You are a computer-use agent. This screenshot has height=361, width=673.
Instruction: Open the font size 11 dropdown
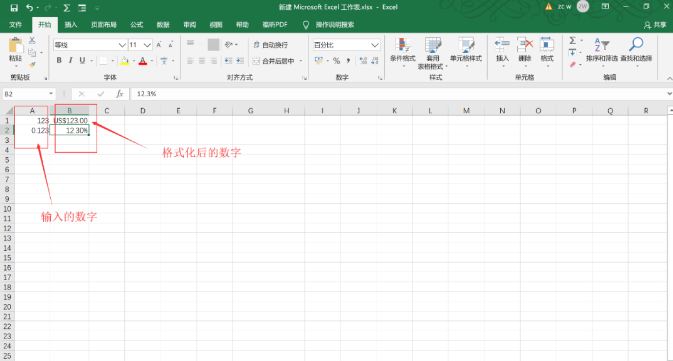(147, 45)
